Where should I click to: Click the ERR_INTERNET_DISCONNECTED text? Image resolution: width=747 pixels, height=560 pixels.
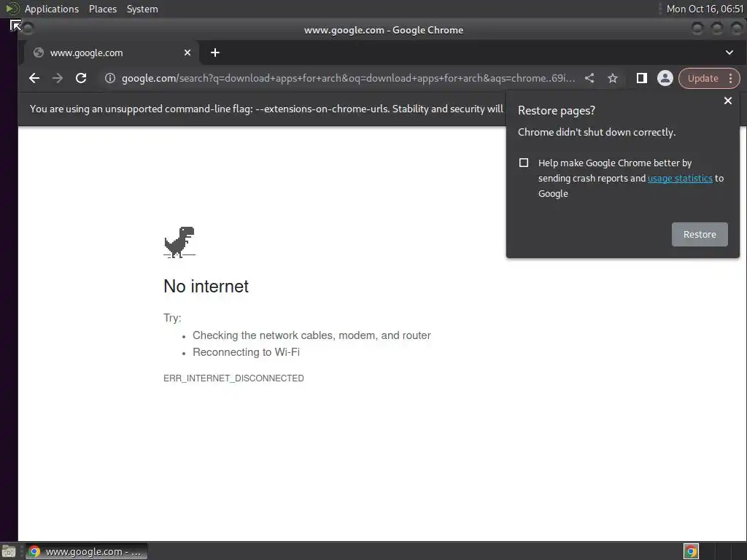pyautogui.click(x=233, y=378)
